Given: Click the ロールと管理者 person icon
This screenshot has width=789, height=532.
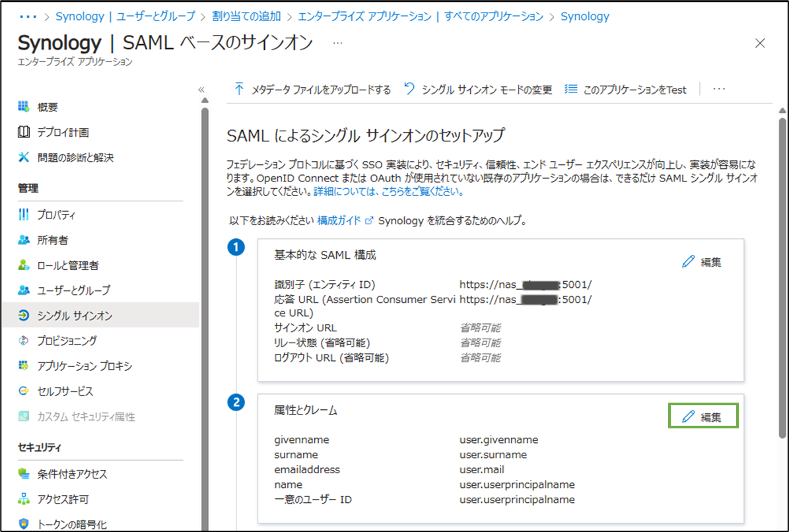Looking at the screenshot, I should click(24, 265).
